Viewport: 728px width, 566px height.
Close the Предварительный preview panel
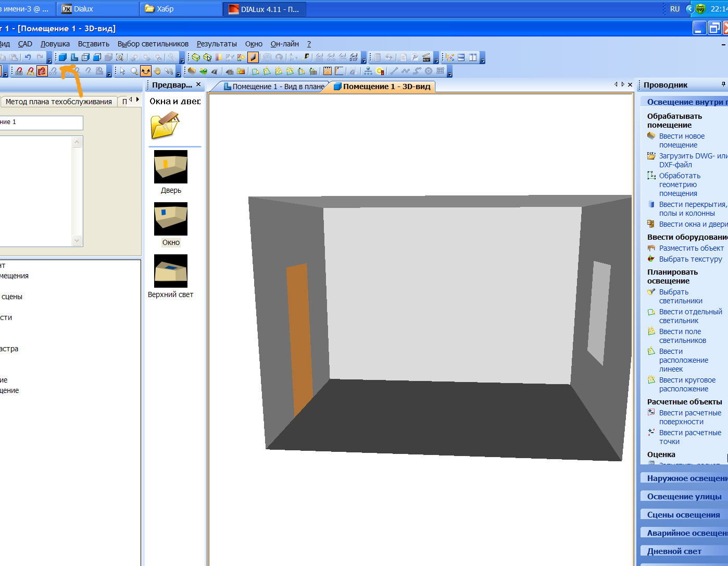pos(198,84)
